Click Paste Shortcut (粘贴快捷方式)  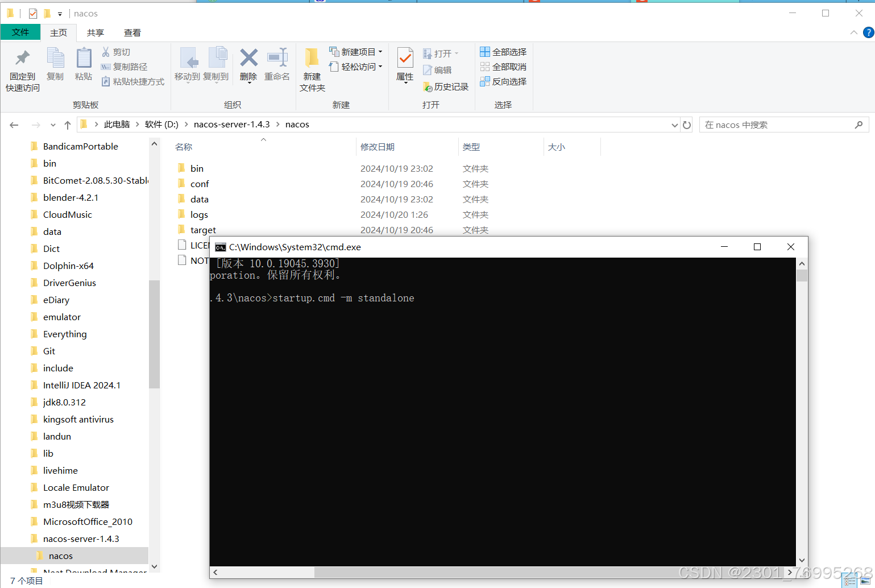[x=133, y=81]
